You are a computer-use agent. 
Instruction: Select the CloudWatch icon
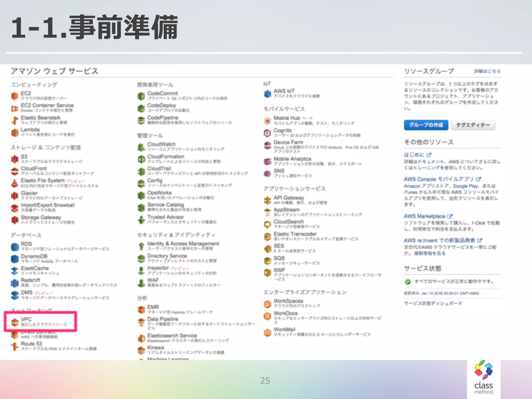[x=141, y=147]
